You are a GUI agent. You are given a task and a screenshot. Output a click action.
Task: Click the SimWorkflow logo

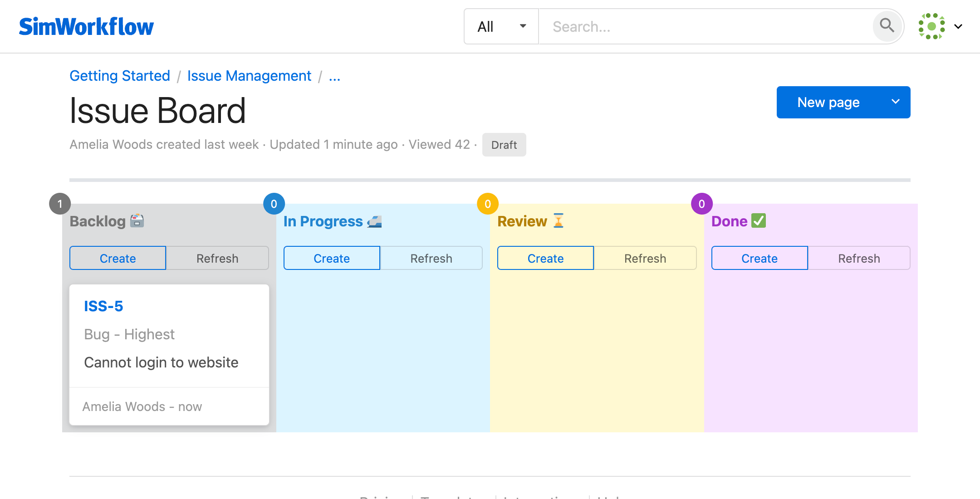point(86,27)
